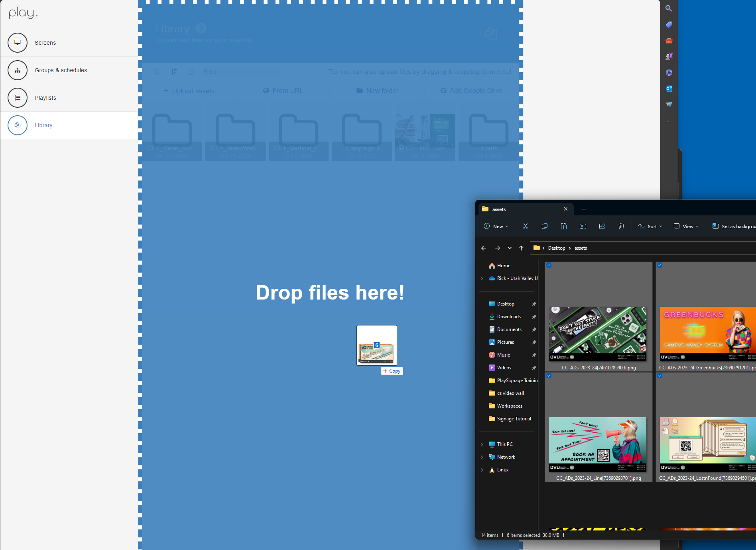Go to Groups & schedules section
This screenshot has width=756, height=550.
coord(61,70)
